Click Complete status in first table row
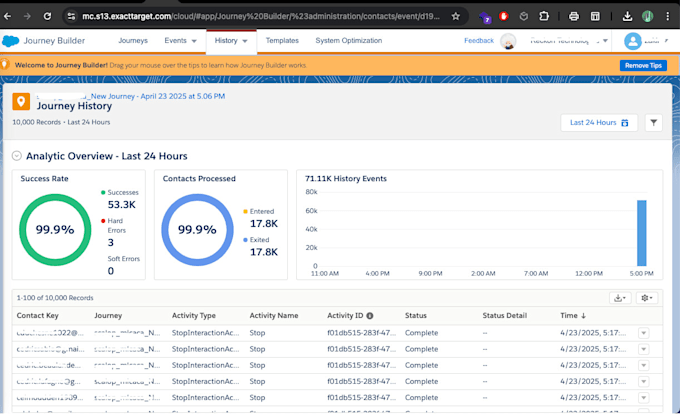Viewport: 680px width, 414px height. pyautogui.click(x=422, y=333)
